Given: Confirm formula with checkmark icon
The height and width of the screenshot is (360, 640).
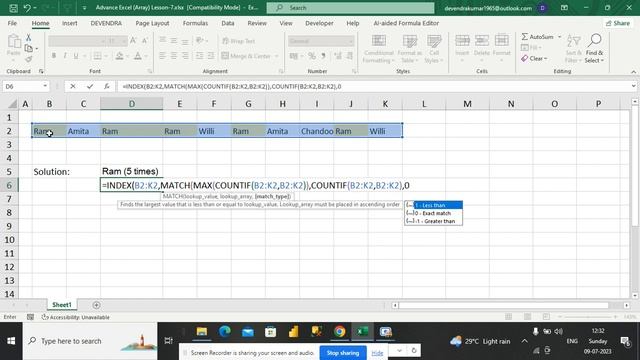Looking at the screenshot, I should [x=90, y=86].
